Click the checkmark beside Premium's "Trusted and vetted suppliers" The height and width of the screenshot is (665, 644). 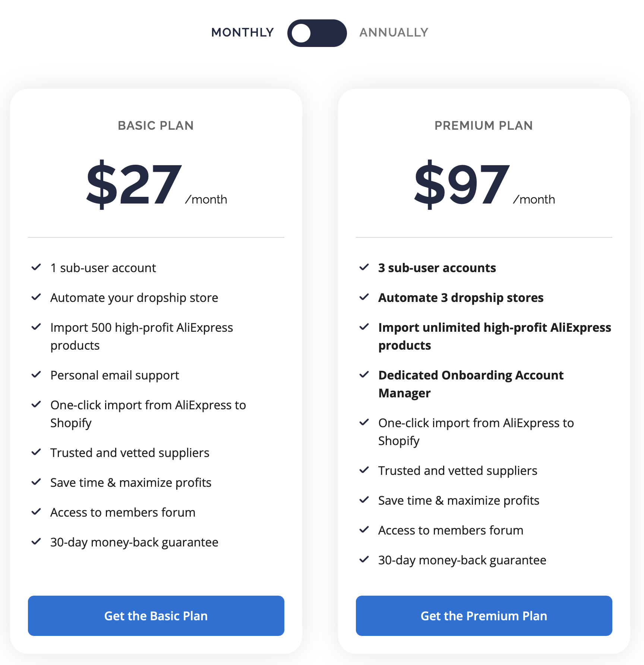tap(364, 470)
